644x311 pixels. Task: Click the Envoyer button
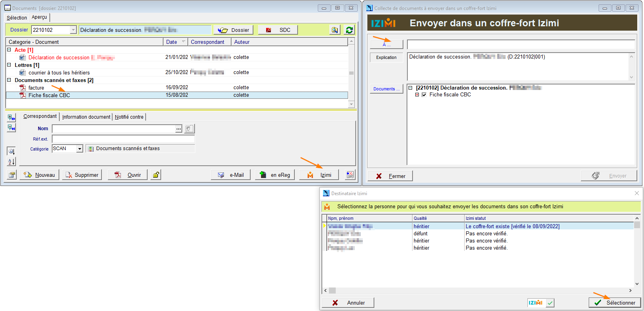[x=609, y=176]
